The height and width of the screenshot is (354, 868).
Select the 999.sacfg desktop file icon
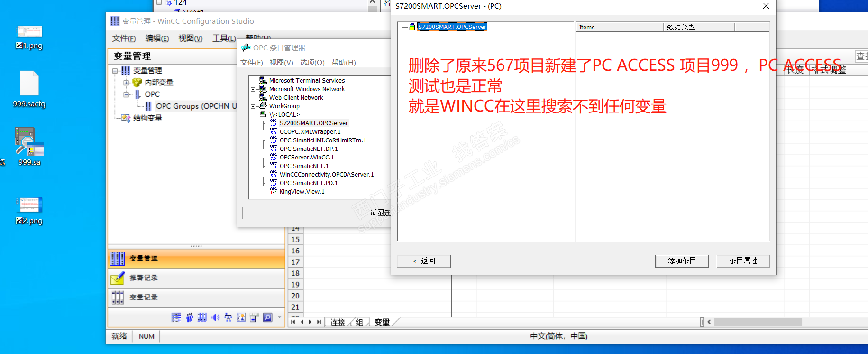[29, 89]
